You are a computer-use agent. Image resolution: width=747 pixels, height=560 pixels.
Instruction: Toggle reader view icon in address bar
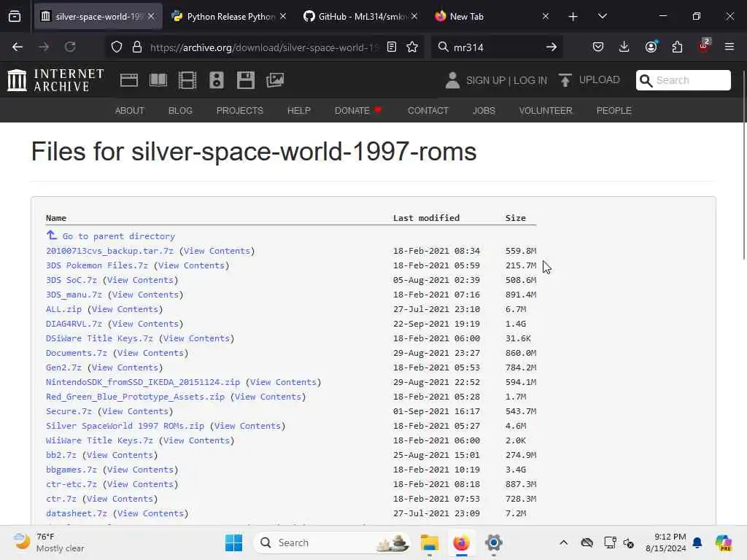[x=392, y=47]
